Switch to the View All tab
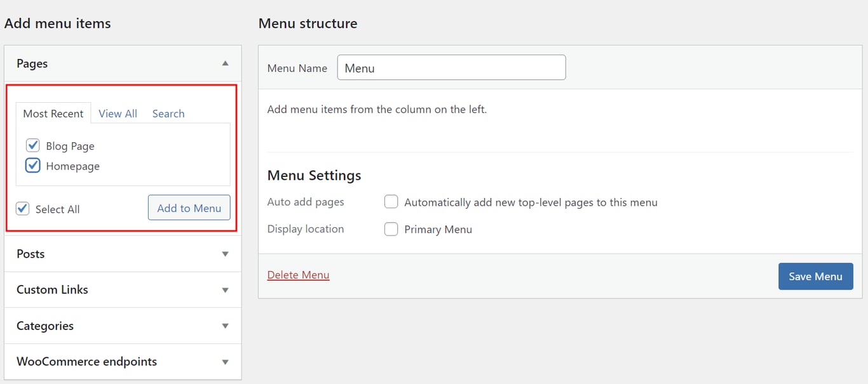 [118, 113]
